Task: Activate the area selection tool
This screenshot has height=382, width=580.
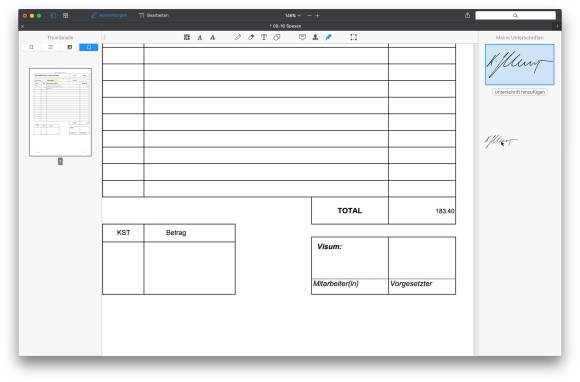Action: 354,37
